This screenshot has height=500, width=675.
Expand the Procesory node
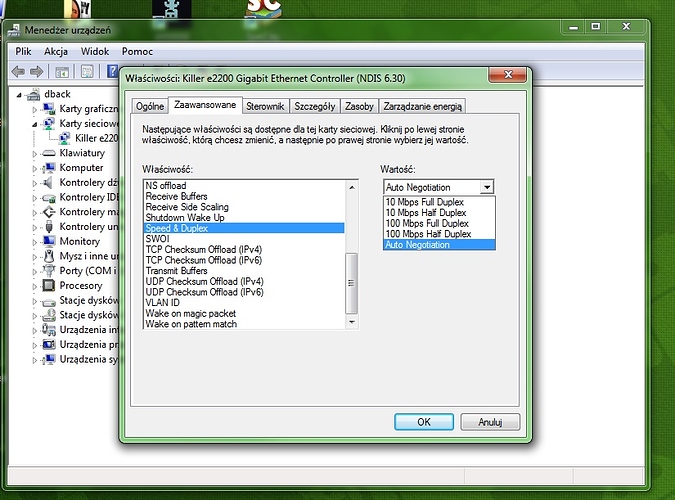[x=35, y=286]
